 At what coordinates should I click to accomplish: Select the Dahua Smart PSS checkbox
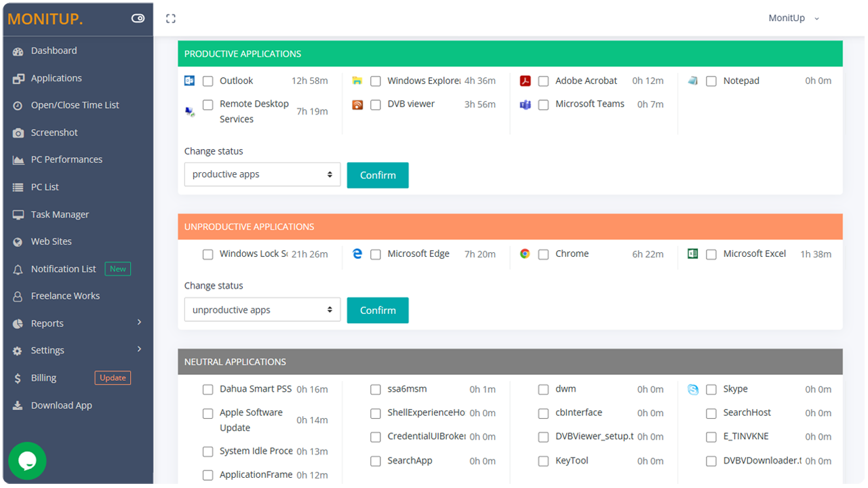[x=208, y=390]
